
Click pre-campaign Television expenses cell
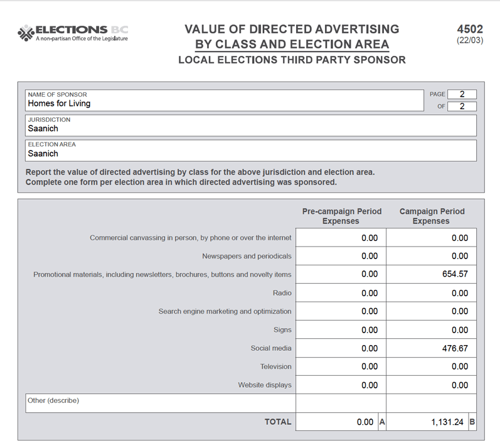tap(341, 366)
